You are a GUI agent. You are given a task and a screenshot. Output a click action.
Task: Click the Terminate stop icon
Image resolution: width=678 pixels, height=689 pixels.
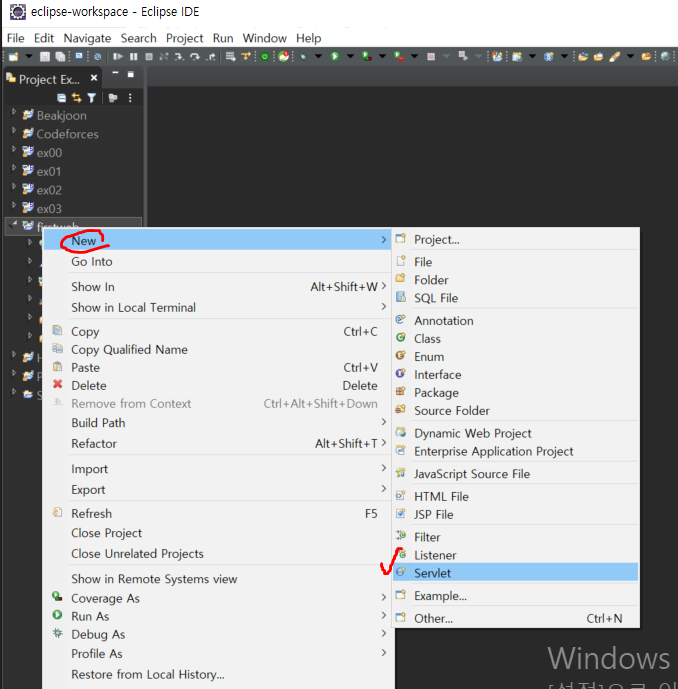149,57
